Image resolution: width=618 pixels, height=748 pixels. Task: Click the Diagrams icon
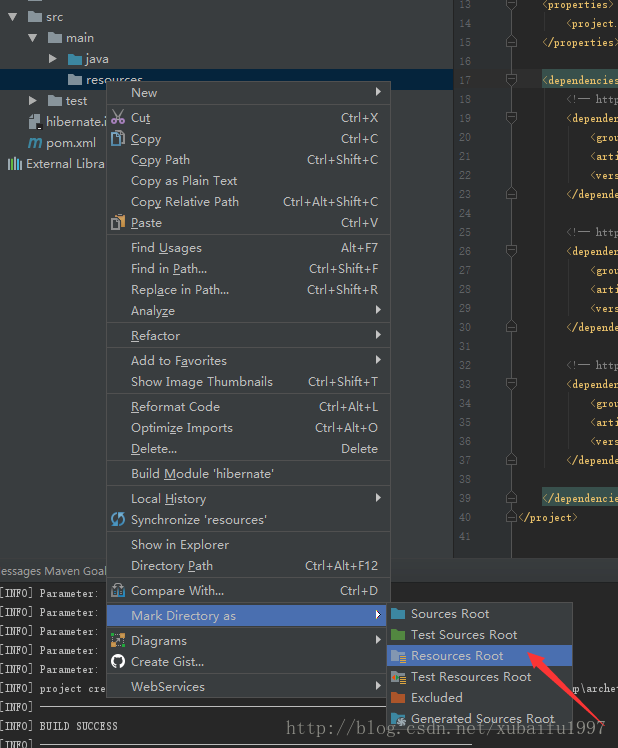click(x=118, y=641)
